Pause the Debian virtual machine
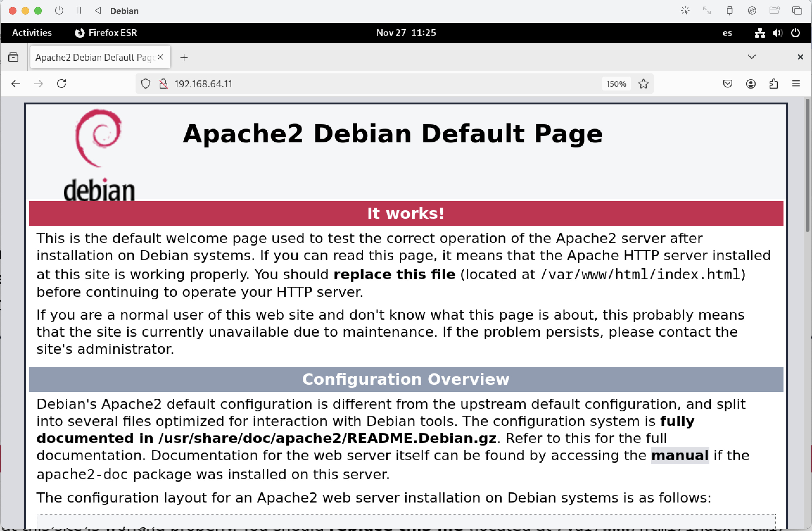The height and width of the screenshot is (531, 812). [79, 10]
